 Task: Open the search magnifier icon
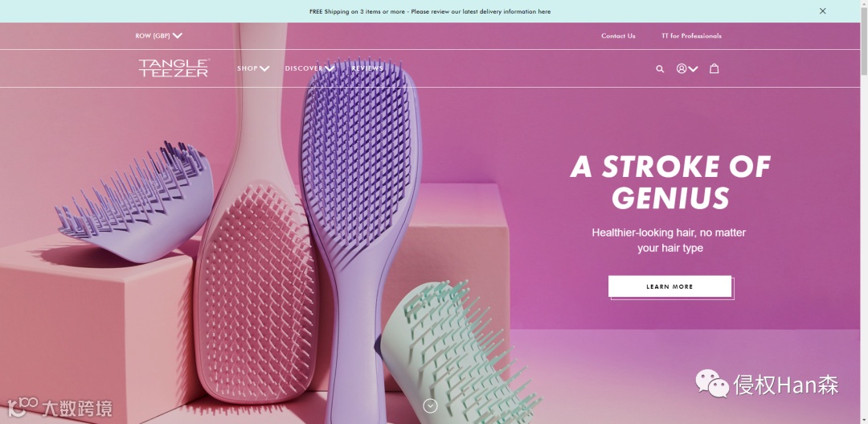pyautogui.click(x=659, y=68)
